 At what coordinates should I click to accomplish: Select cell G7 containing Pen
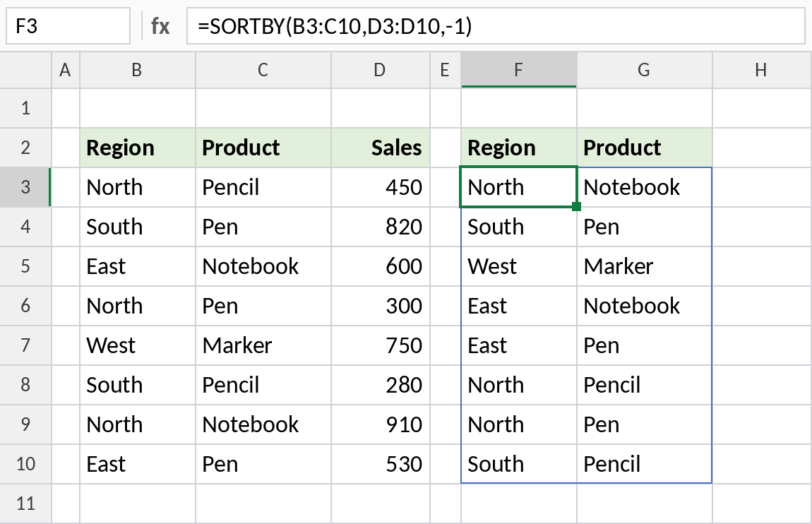(645, 345)
